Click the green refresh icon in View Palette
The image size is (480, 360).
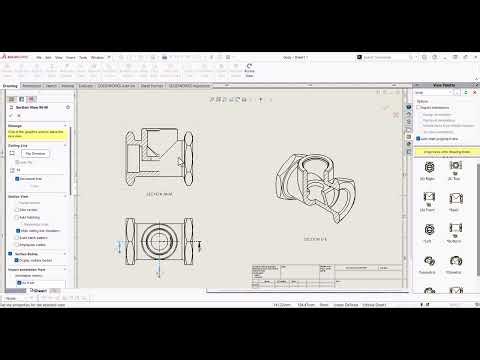coord(466,93)
